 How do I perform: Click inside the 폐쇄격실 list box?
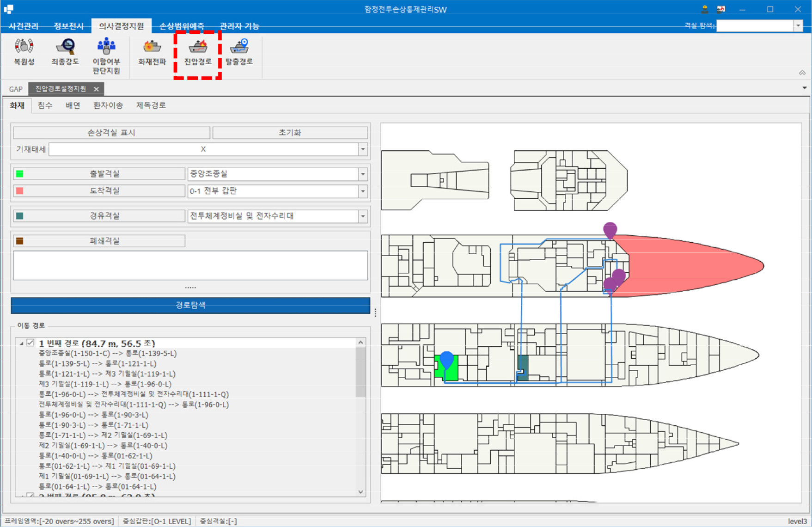(190, 265)
